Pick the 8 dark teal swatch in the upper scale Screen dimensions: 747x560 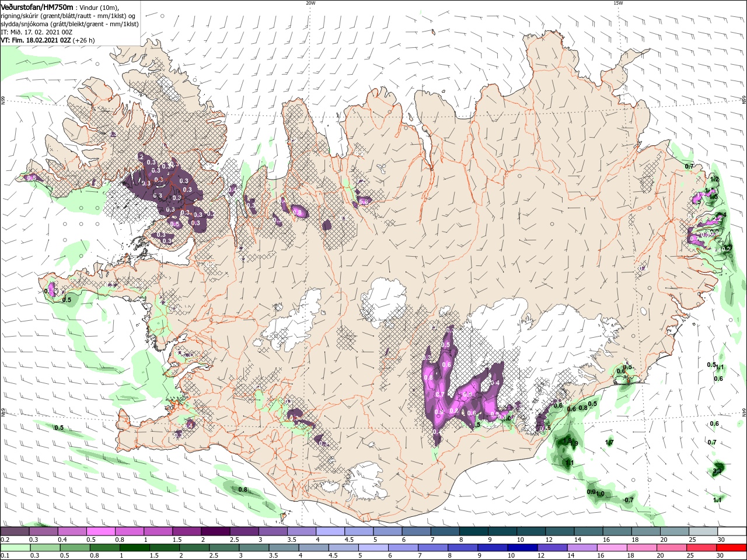tap(474, 531)
